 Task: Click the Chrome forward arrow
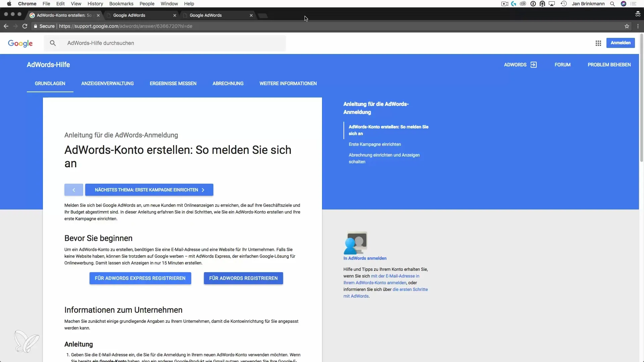pyautogui.click(x=15, y=26)
